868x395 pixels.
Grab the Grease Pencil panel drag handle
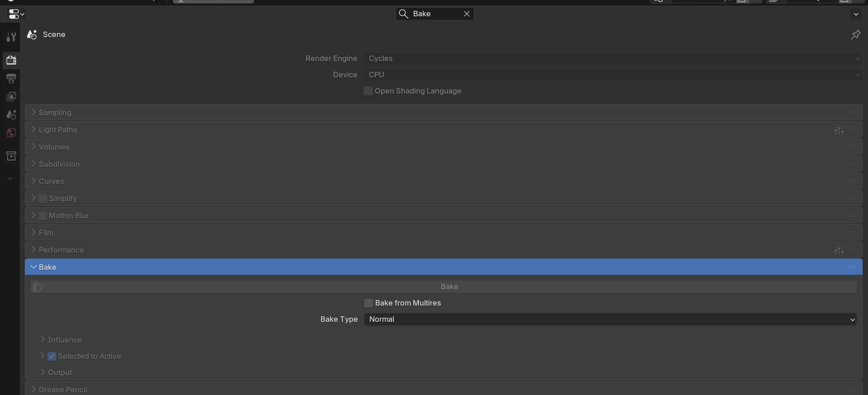click(853, 389)
